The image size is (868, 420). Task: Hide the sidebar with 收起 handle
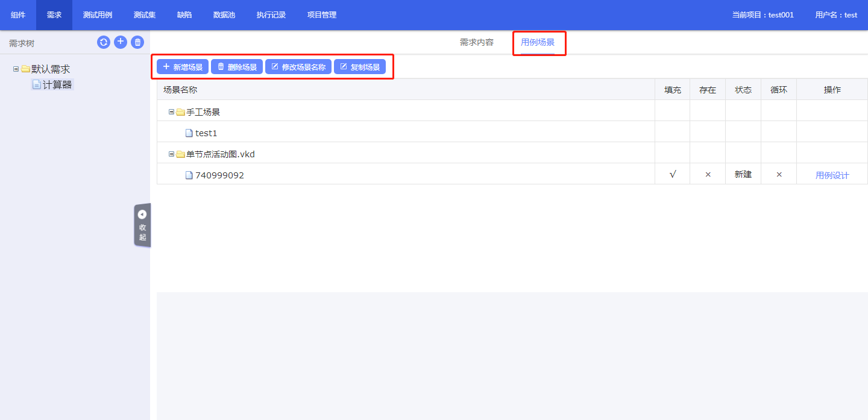pos(142,225)
